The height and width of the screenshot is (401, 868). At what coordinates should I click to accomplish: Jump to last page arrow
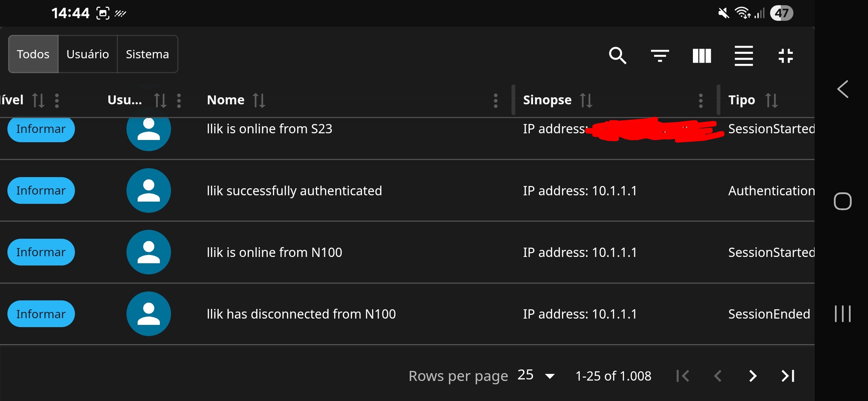[788, 376]
